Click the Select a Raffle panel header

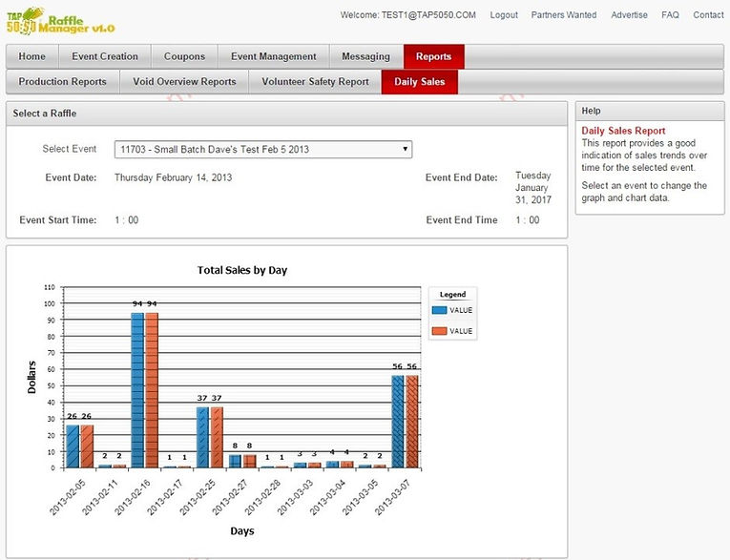(287, 114)
